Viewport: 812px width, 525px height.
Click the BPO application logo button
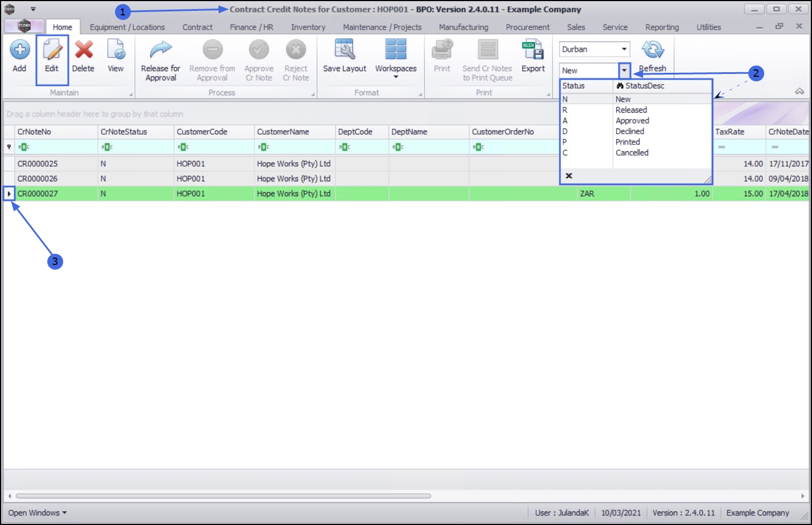coord(24,26)
